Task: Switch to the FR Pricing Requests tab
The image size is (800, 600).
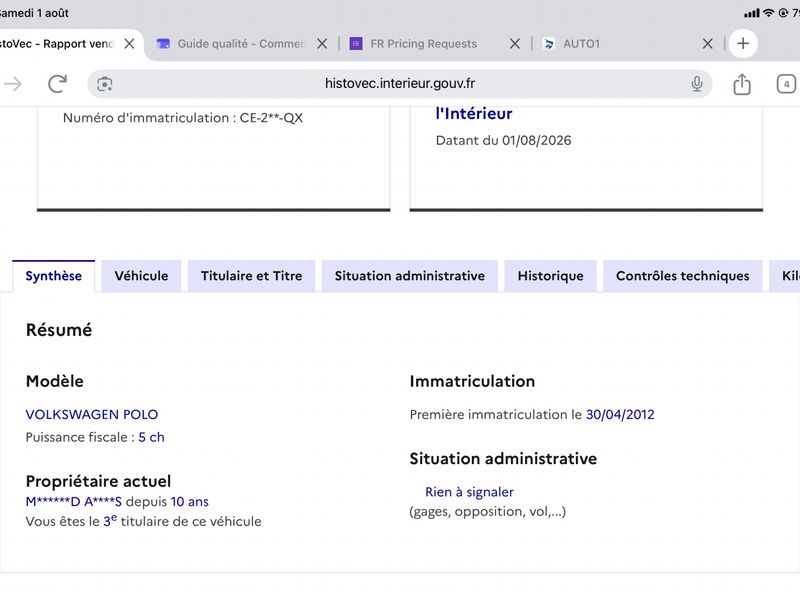Action: (423, 44)
